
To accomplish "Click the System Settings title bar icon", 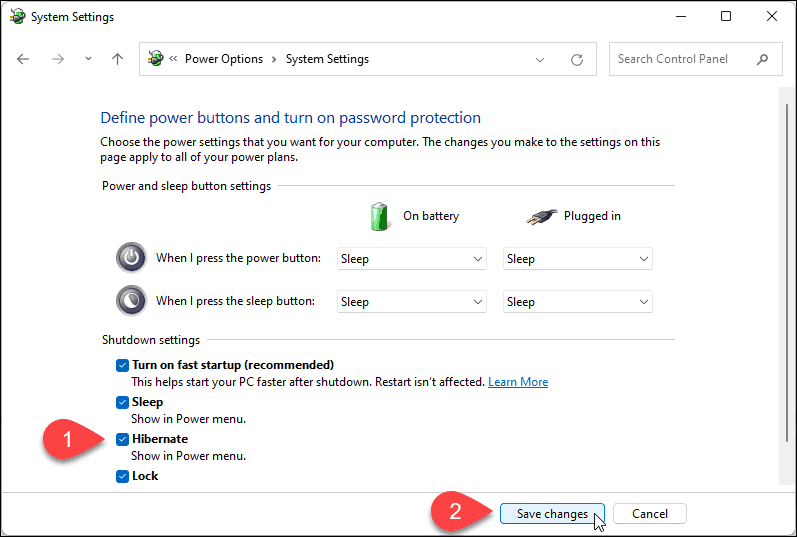I will tap(17, 17).
